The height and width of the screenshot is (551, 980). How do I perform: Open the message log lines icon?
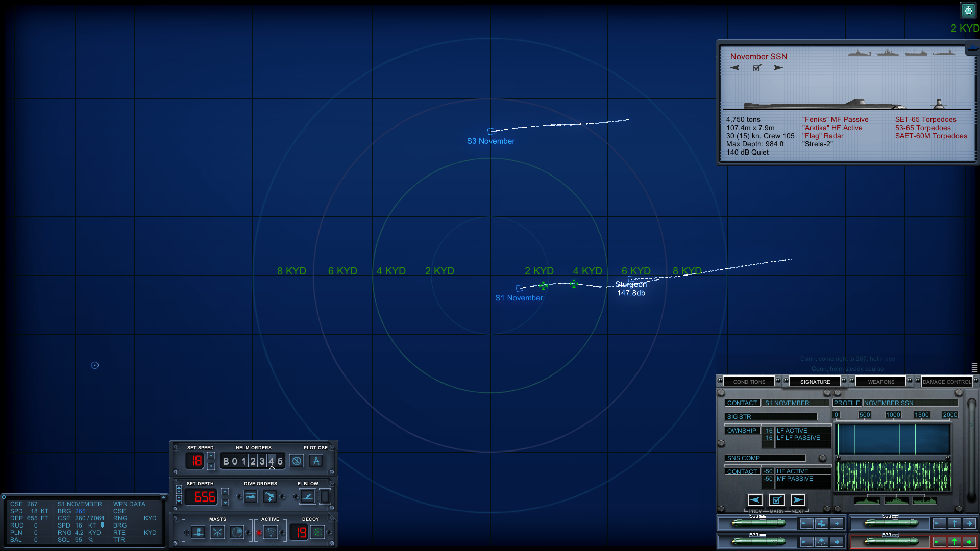(974, 367)
